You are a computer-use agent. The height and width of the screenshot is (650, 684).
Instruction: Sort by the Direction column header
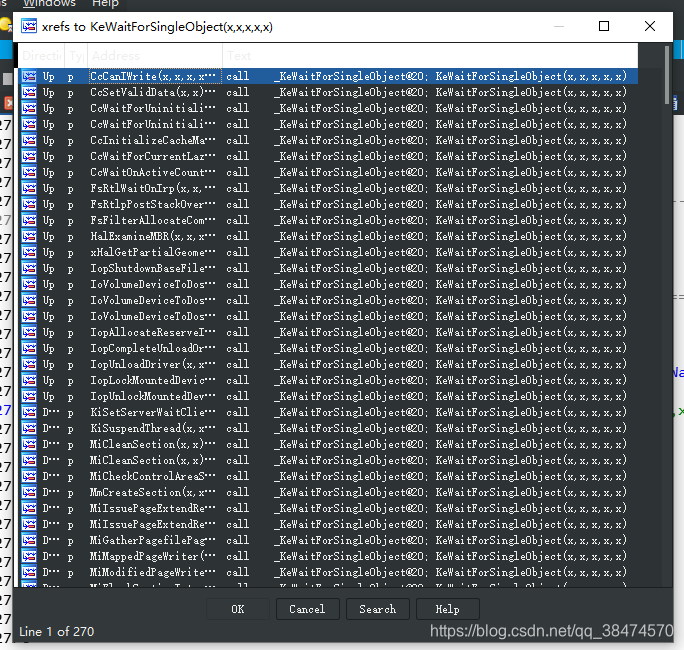41,56
